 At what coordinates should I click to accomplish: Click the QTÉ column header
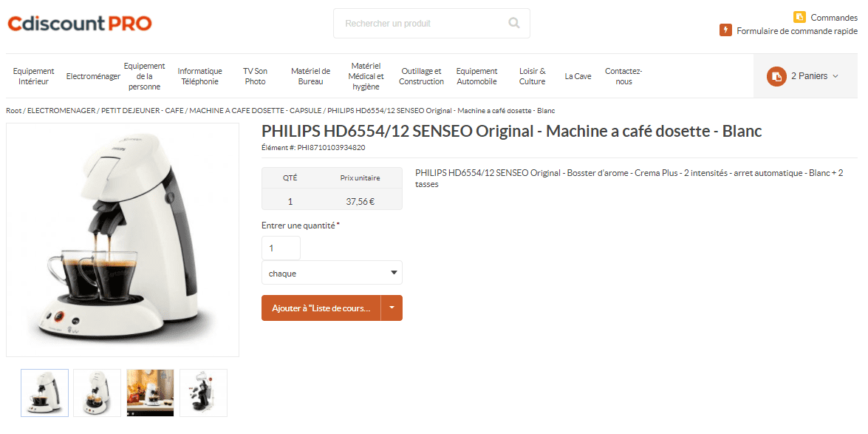[x=290, y=178]
